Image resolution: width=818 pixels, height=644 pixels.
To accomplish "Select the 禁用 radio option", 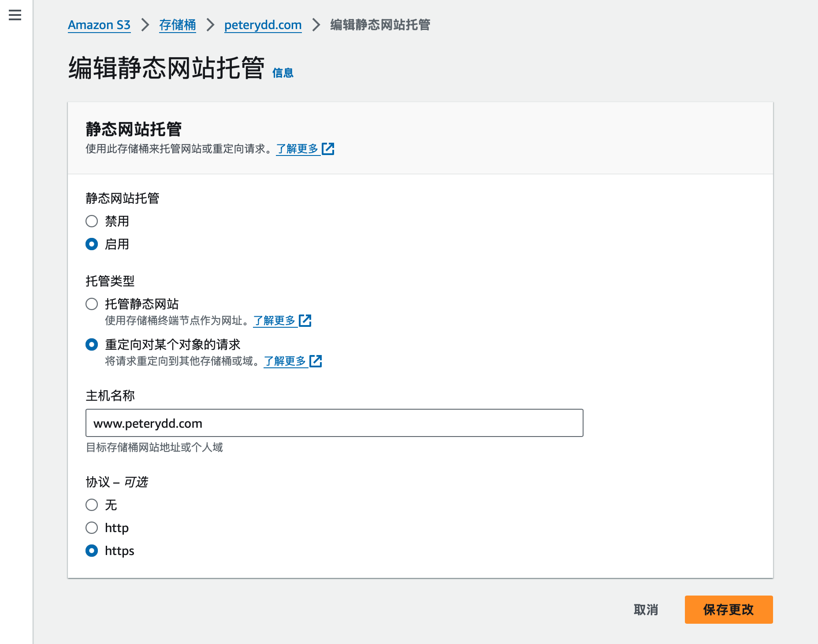I will pos(92,221).
